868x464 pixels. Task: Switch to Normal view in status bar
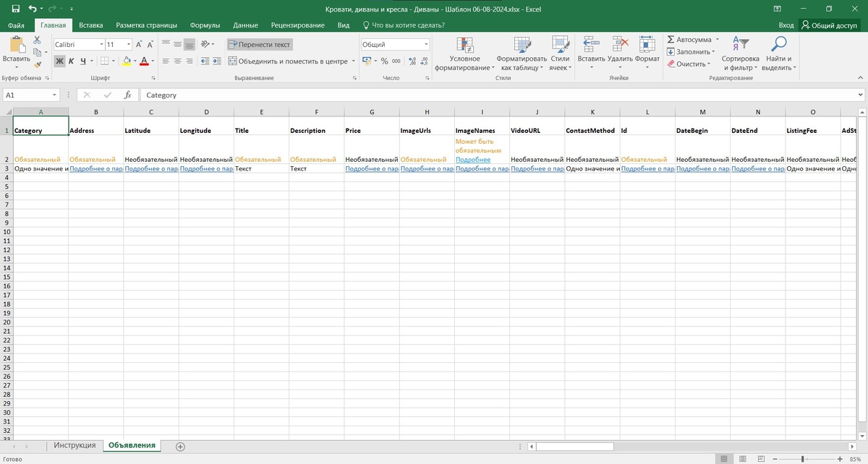point(724,459)
